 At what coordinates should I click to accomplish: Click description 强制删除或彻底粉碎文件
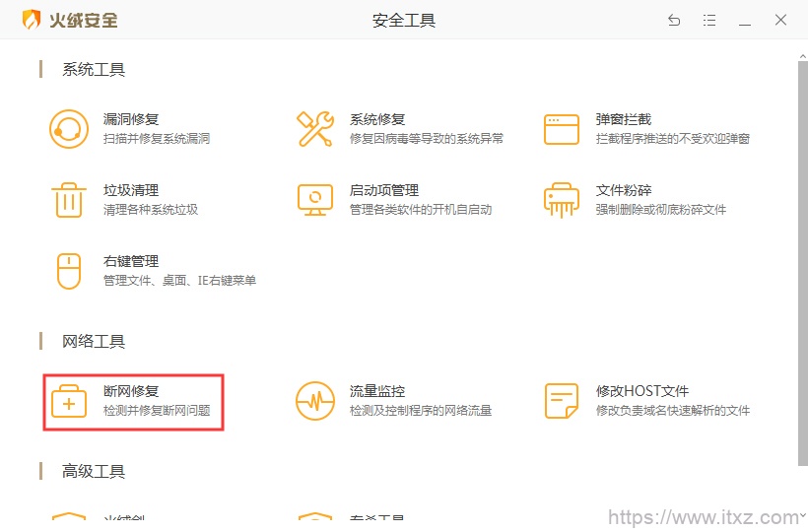click(x=660, y=210)
